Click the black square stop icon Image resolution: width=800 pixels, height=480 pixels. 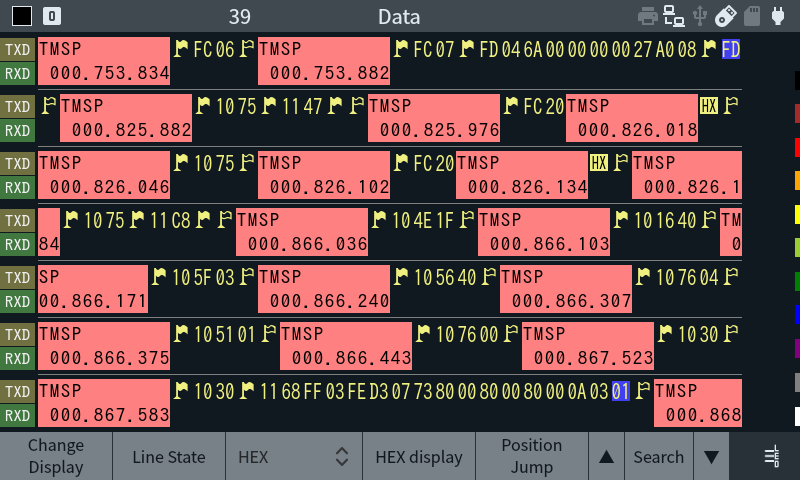(21, 16)
